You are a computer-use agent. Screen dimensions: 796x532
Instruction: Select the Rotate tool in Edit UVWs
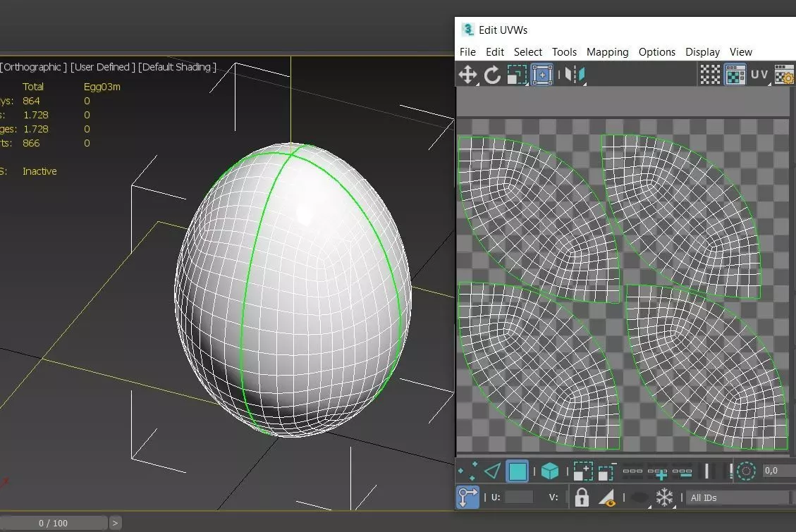(492, 75)
